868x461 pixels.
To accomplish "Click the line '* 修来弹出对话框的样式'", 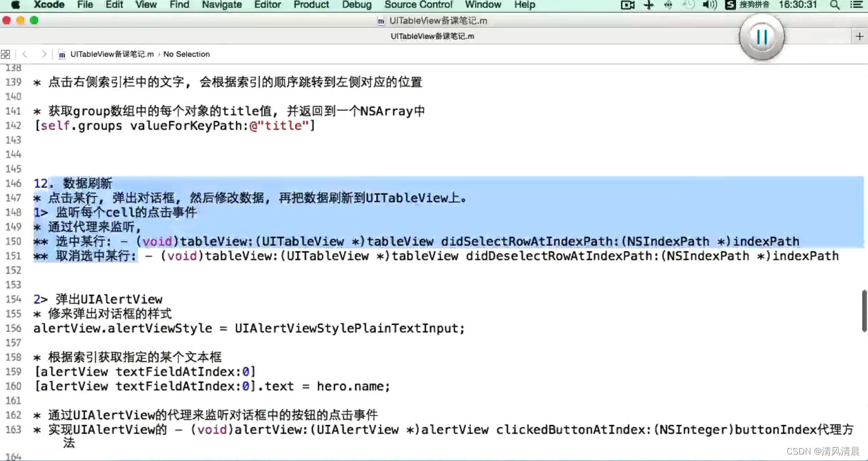I will click(x=102, y=314).
